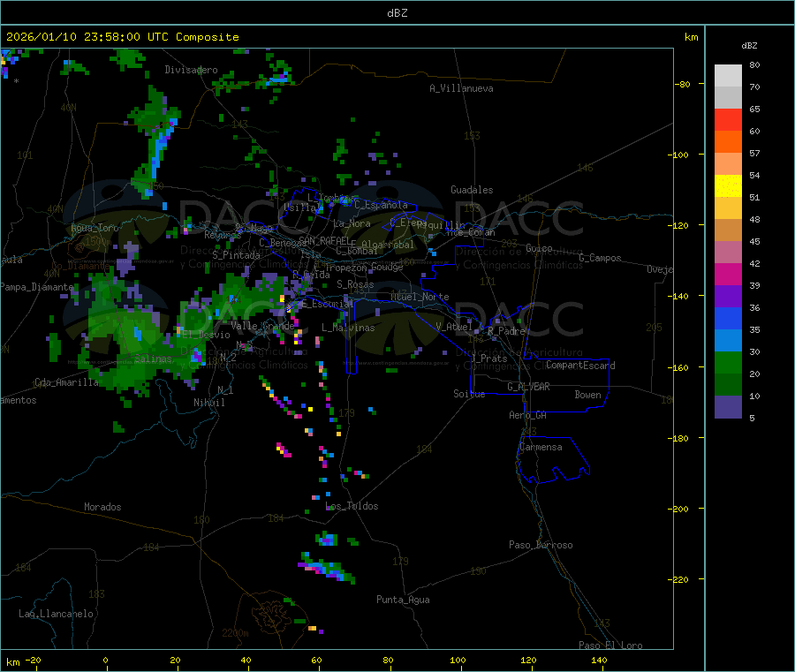
Task: Click the El_Desvio label
Action: click(x=207, y=335)
